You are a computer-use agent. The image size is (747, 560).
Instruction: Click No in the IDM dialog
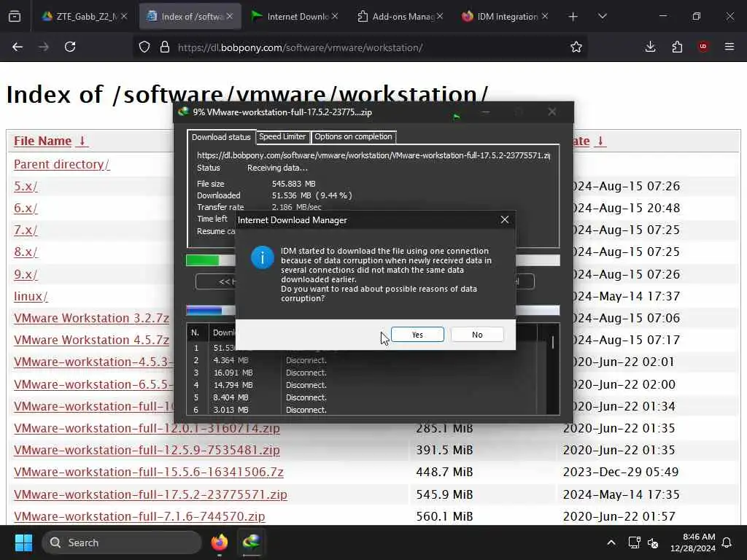coord(477,334)
